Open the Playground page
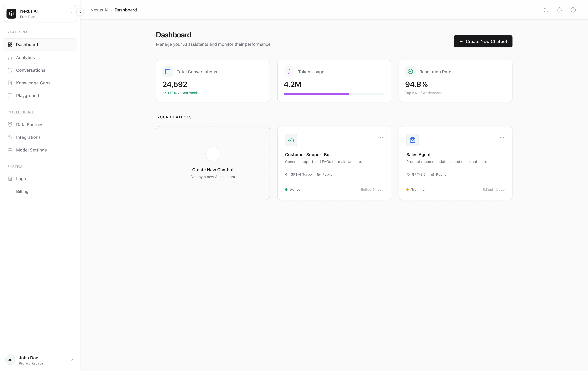The image size is (588, 371). tap(40, 96)
